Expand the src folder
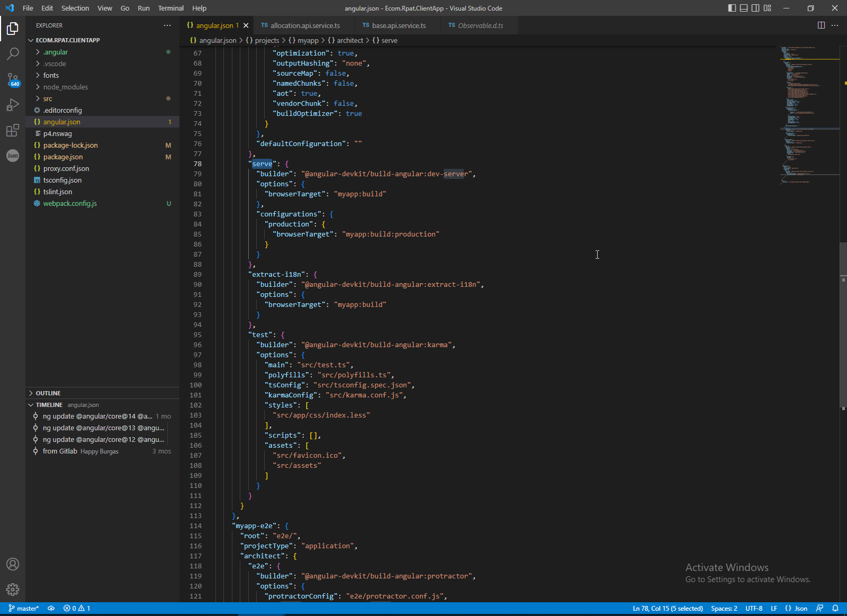This screenshot has width=847, height=616. tap(48, 99)
